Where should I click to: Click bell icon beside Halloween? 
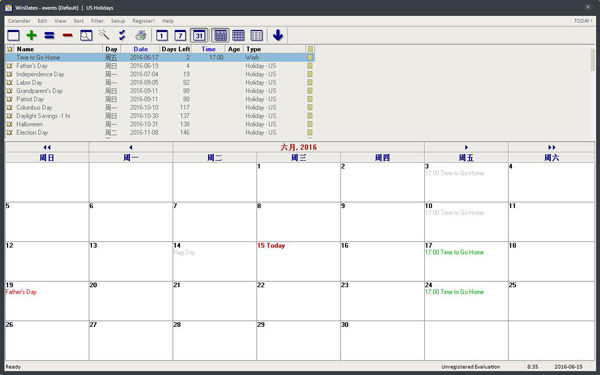click(10, 124)
